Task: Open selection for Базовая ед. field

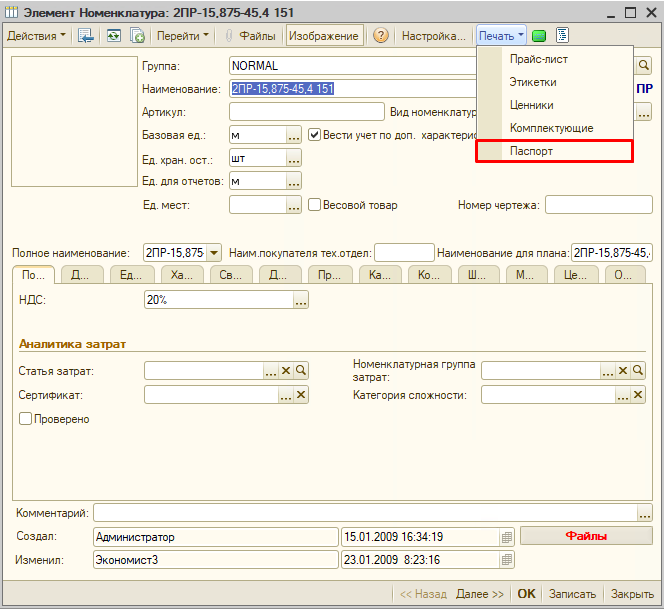Action: tap(294, 135)
